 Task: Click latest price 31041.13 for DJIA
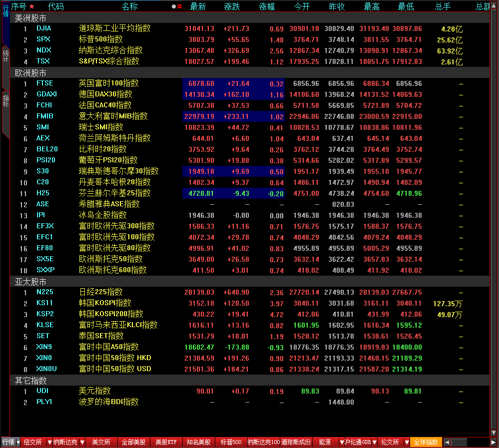199,28
